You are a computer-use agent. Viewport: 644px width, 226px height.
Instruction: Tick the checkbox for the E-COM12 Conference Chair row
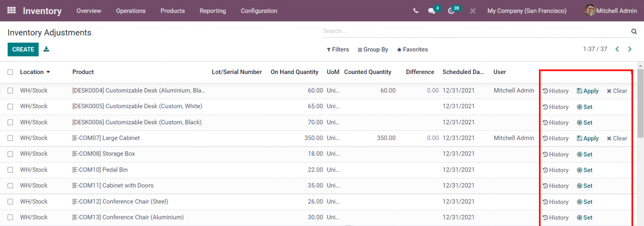pos(11,202)
